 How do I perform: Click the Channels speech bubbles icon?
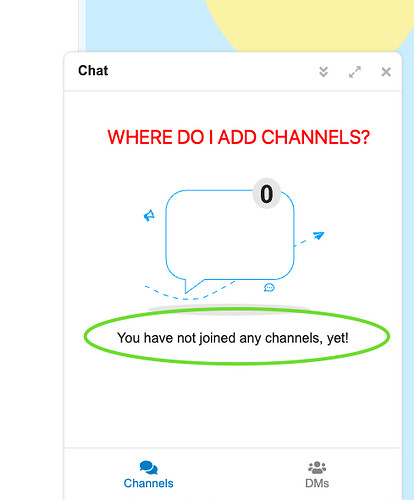(x=149, y=468)
